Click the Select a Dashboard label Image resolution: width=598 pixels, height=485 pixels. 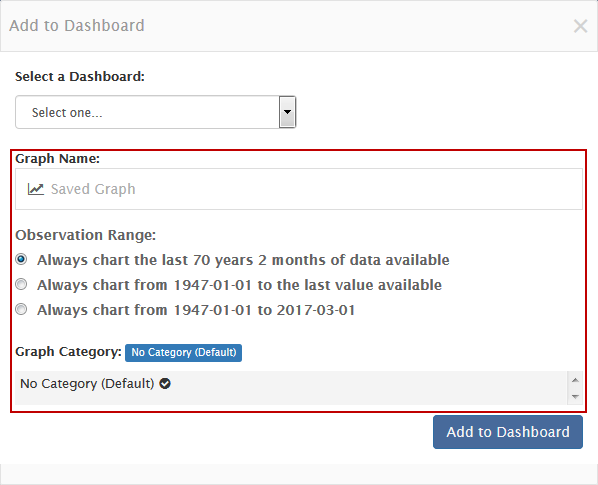(x=80, y=77)
